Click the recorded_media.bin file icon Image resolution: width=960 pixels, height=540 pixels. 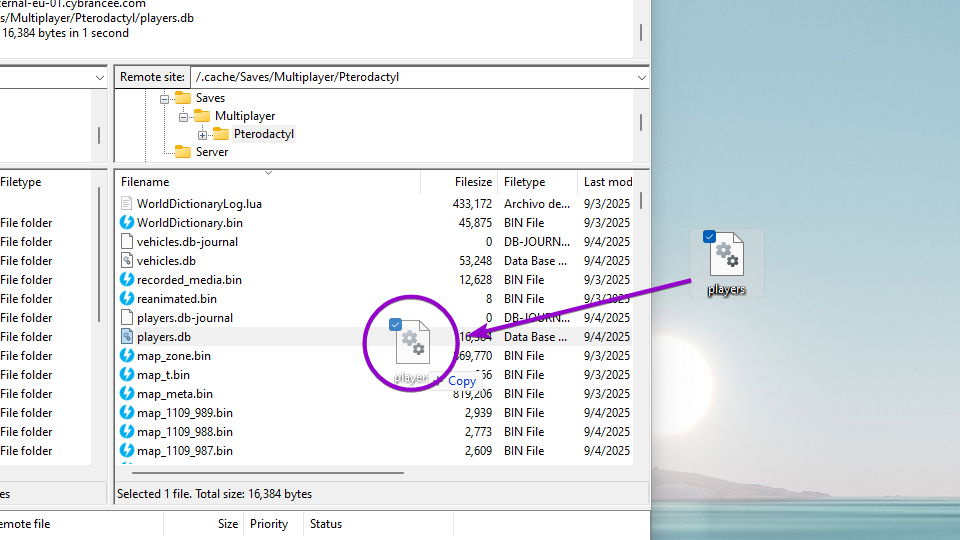coord(126,280)
